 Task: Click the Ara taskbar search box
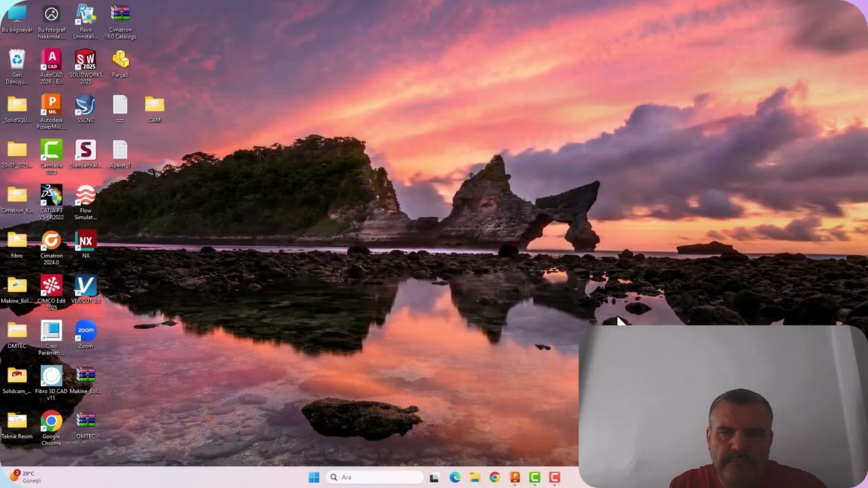click(374, 477)
